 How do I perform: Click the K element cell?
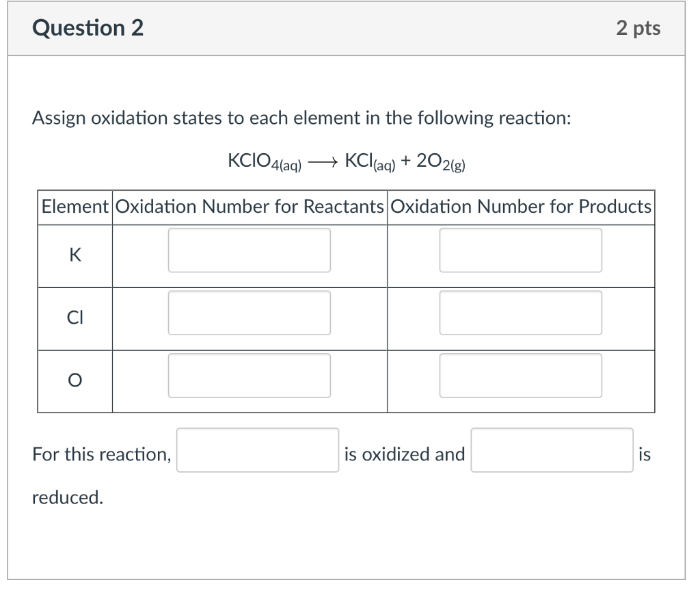tap(75, 256)
